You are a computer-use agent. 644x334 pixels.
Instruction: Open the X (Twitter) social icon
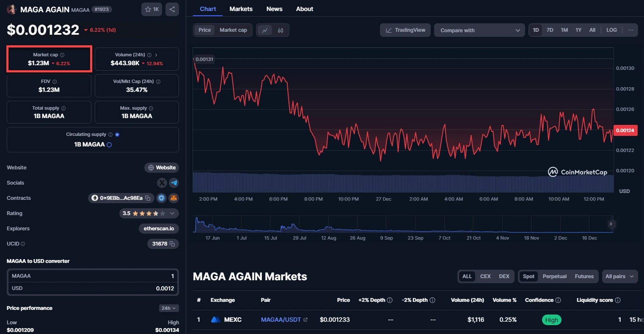click(162, 183)
